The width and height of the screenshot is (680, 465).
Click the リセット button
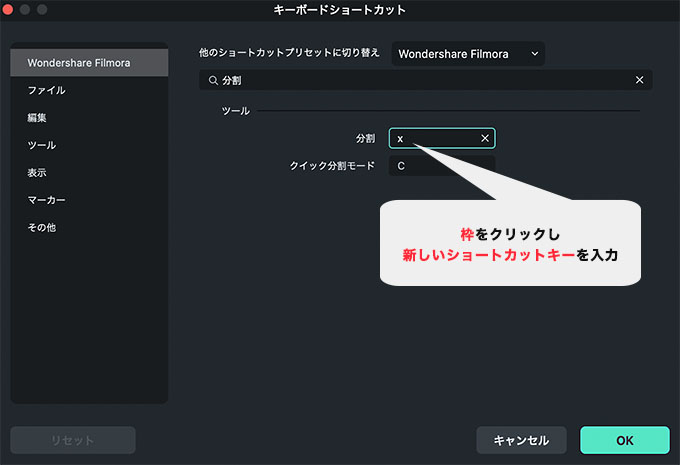coord(73,440)
